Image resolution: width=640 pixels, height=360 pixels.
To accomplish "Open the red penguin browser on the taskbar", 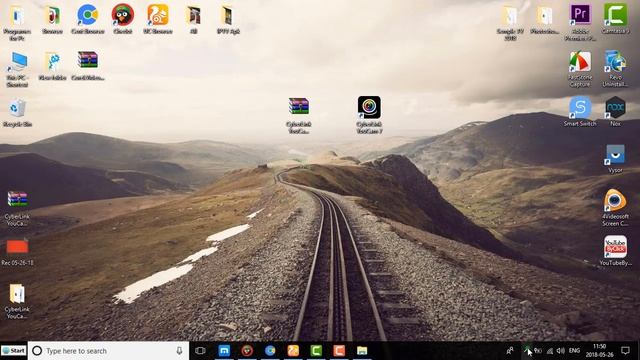I will tap(247, 351).
